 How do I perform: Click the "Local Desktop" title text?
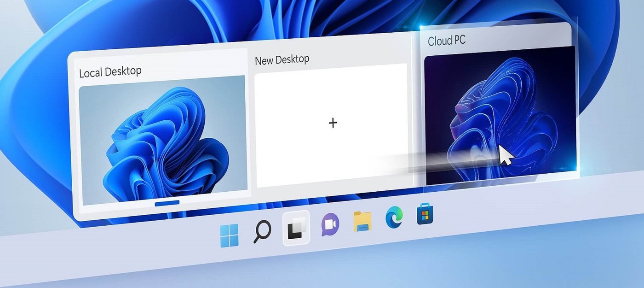coord(110,72)
